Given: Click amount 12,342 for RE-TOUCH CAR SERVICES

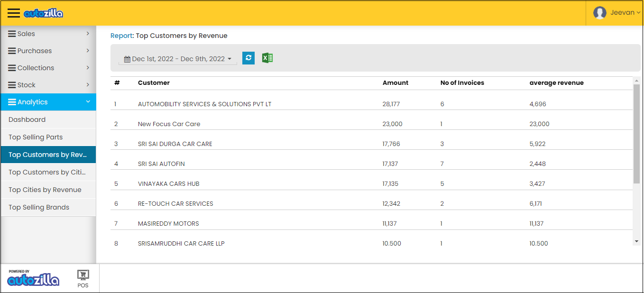Looking at the screenshot, I should point(391,203).
